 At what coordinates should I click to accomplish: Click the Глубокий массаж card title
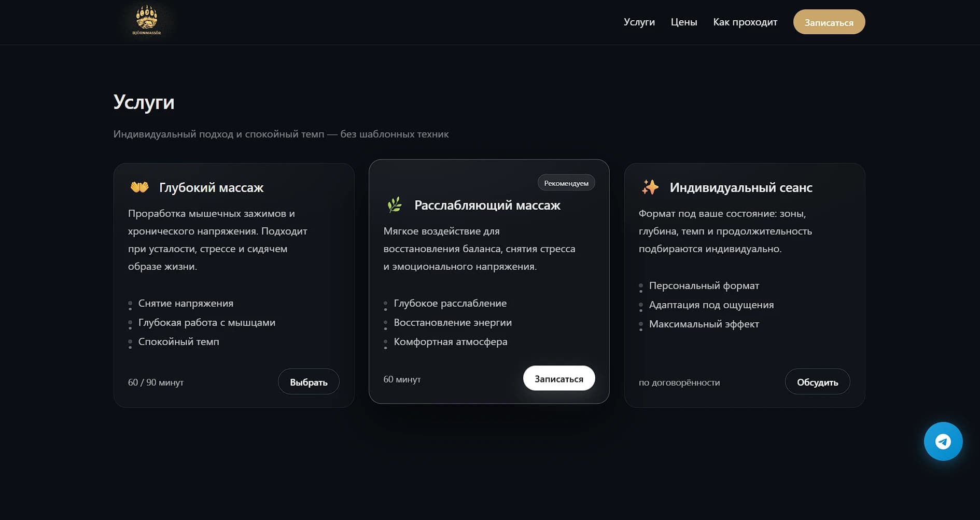(x=211, y=187)
